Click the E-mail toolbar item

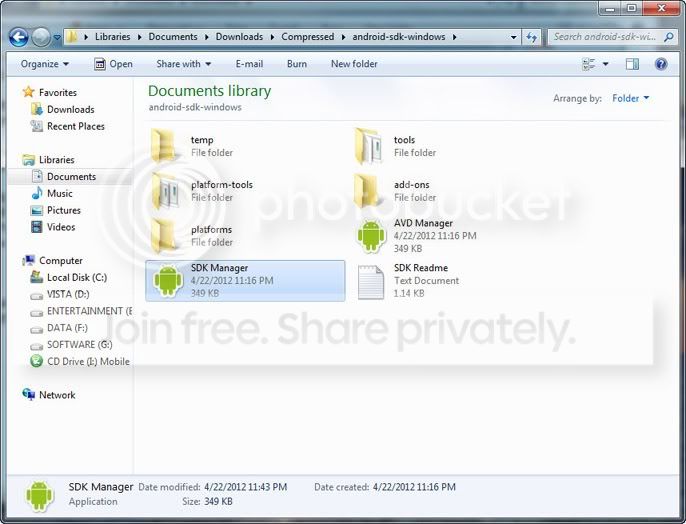pos(249,64)
